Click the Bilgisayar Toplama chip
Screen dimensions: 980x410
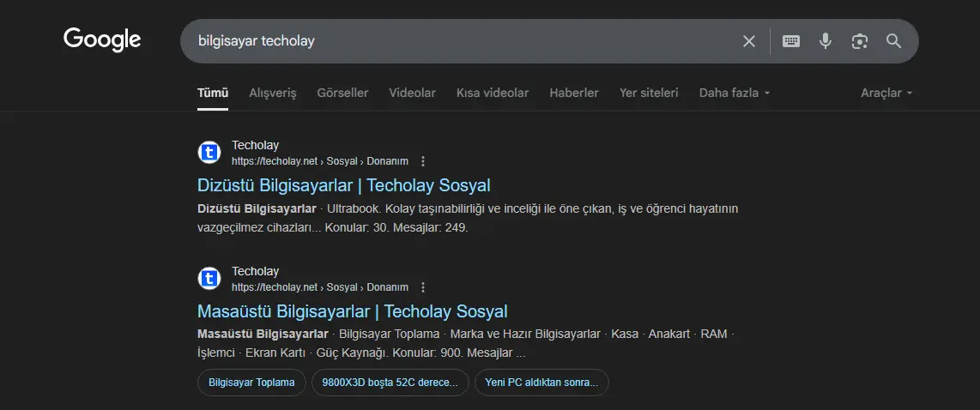(251, 383)
